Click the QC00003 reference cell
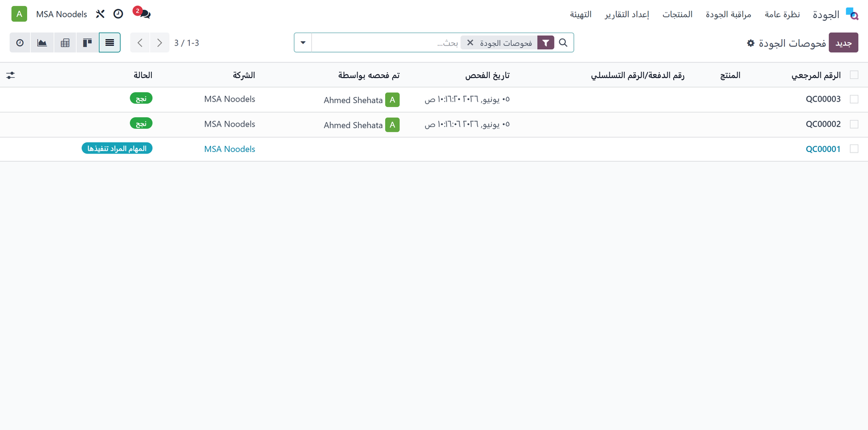 tap(823, 99)
